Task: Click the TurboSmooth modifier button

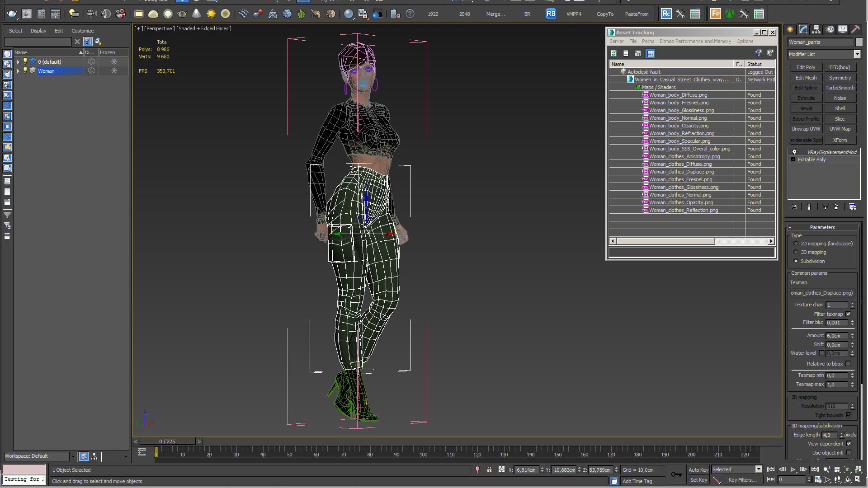Action: pyautogui.click(x=840, y=88)
